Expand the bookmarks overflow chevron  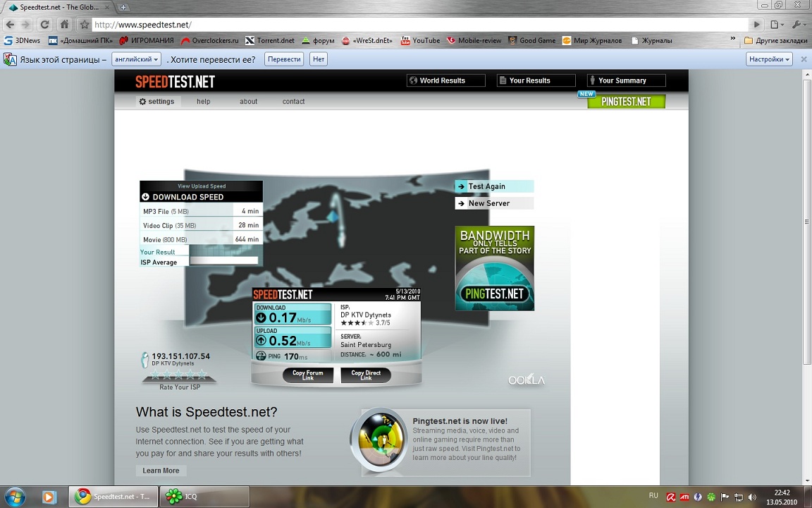[733, 40]
